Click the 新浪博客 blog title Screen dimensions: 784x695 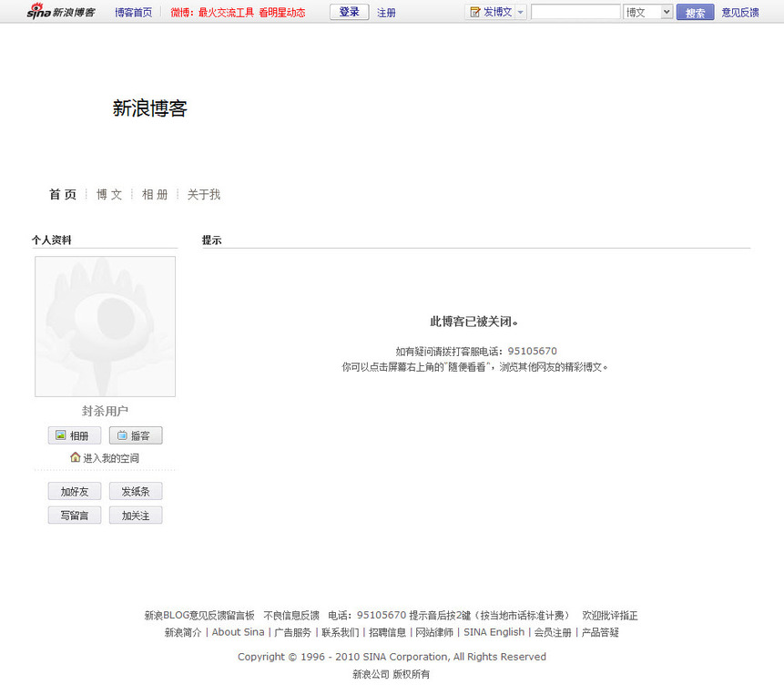(150, 108)
